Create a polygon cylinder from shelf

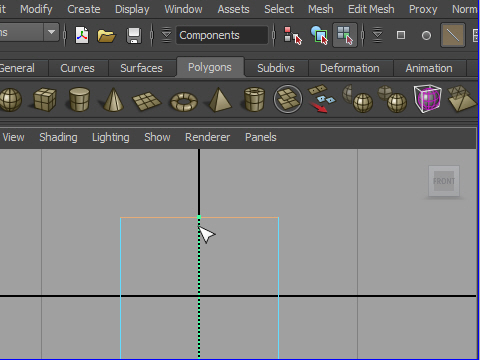pyautogui.click(x=79, y=99)
